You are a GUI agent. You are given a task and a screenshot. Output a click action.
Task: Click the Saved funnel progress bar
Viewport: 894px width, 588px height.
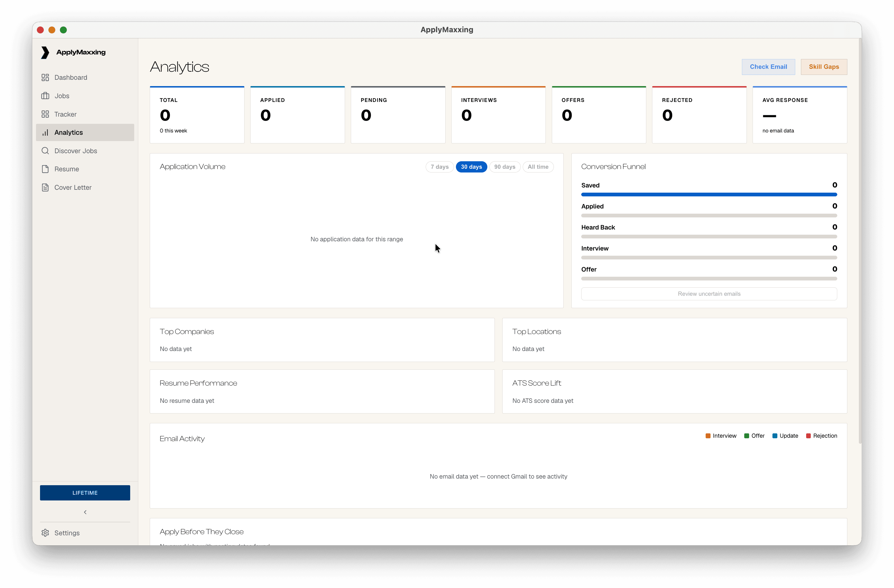709,194
